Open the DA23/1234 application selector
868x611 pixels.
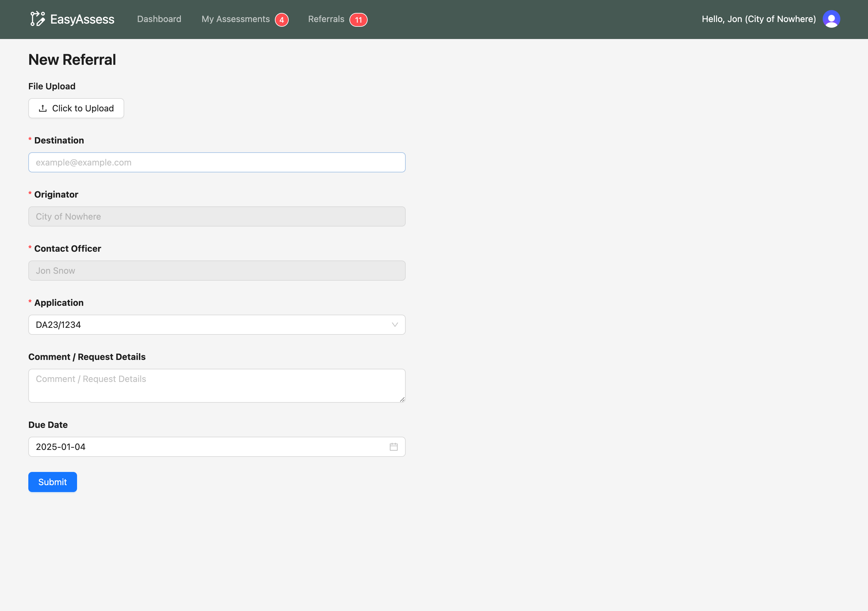pos(212,325)
